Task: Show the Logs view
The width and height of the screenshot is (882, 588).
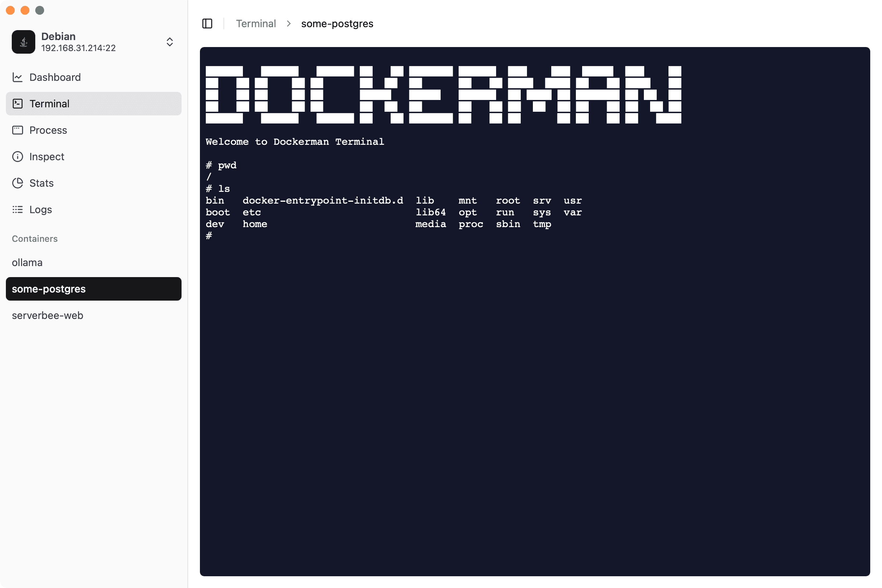Action: (x=41, y=209)
